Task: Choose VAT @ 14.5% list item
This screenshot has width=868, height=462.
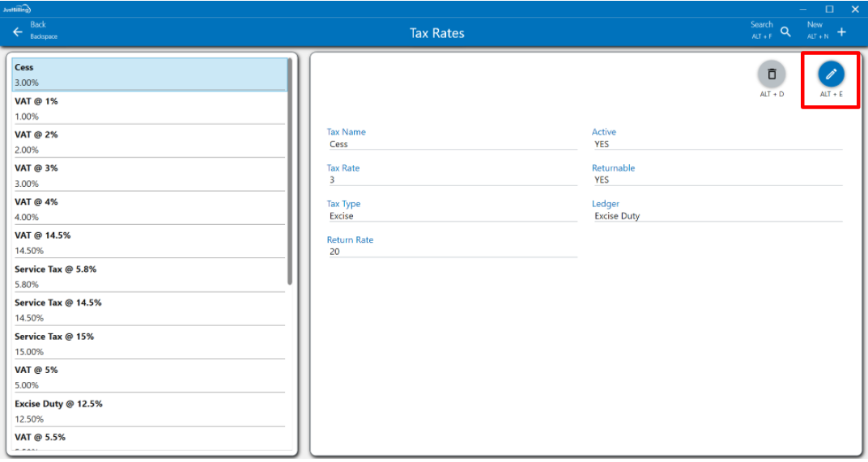Action: [x=150, y=243]
